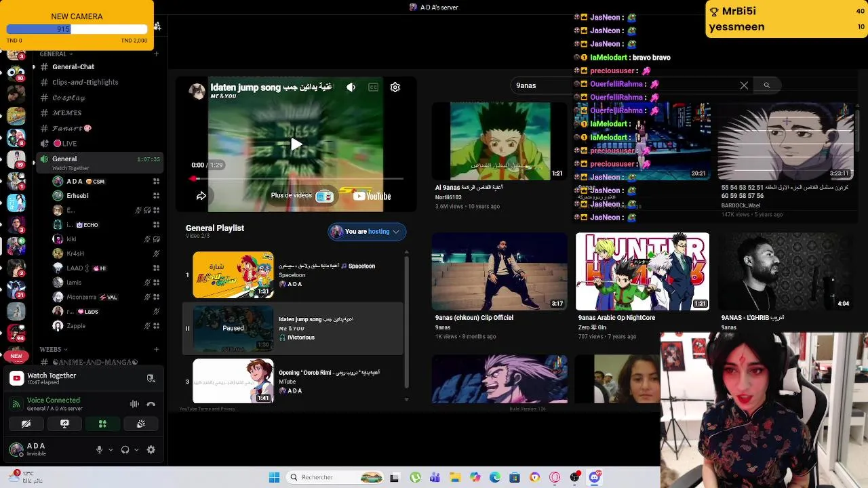Open the Windows Start menu
This screenshot has height=488, width=868.
(274, 477)
